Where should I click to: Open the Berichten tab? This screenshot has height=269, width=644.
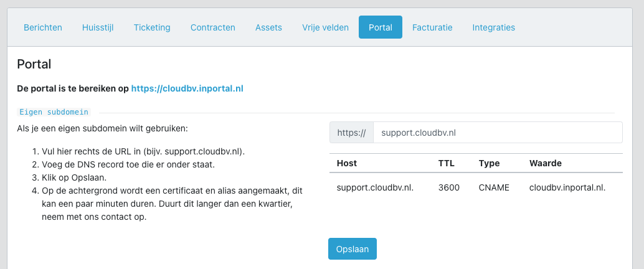point(43,27)
